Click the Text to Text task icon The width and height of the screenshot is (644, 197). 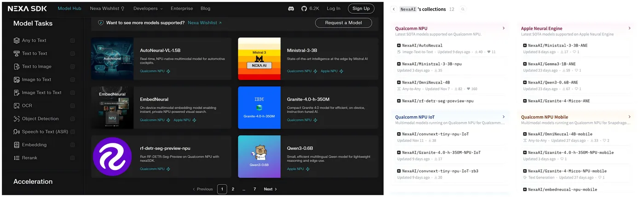[x=17, y=53]
